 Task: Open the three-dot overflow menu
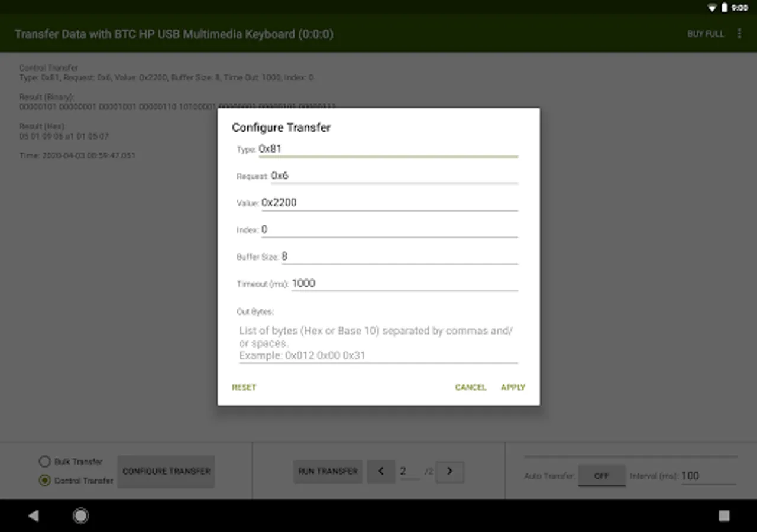pyautogui.click(x=739, y=34)
